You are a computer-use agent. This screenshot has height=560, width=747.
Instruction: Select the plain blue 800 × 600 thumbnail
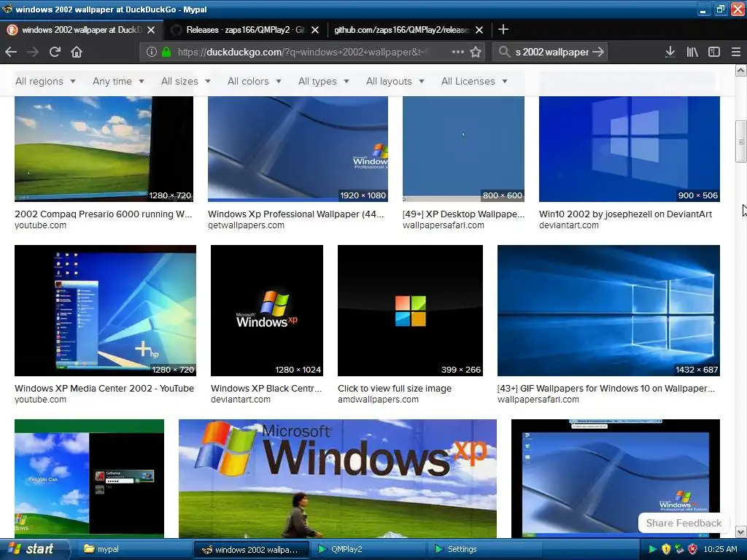[463, 149]
